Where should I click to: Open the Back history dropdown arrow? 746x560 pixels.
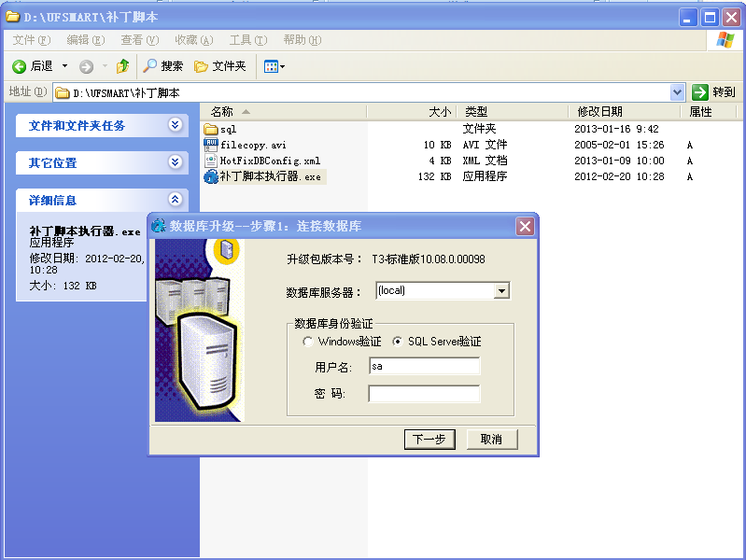click(x=64, y=66)
